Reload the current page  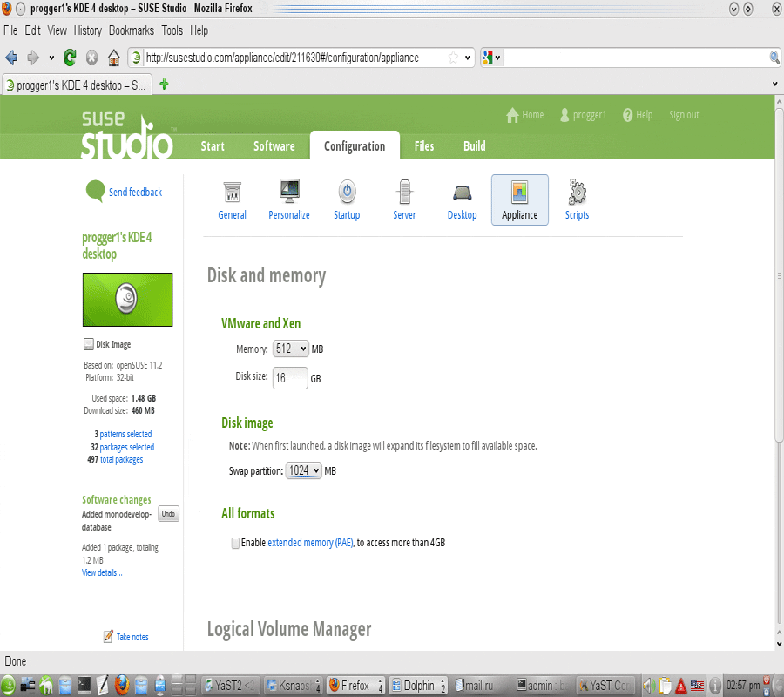(70, 58)
